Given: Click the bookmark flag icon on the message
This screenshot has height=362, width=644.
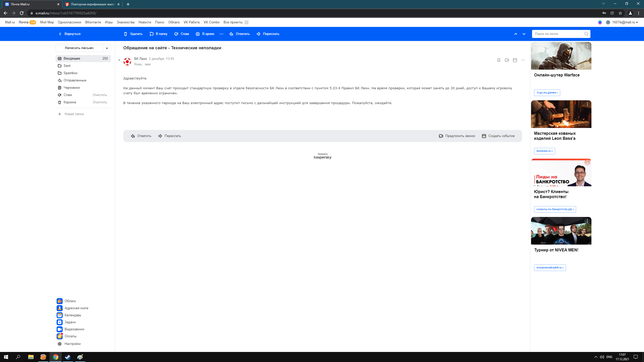Looking at the screenshot, I should pyautogui.click(x=499, y=60).
